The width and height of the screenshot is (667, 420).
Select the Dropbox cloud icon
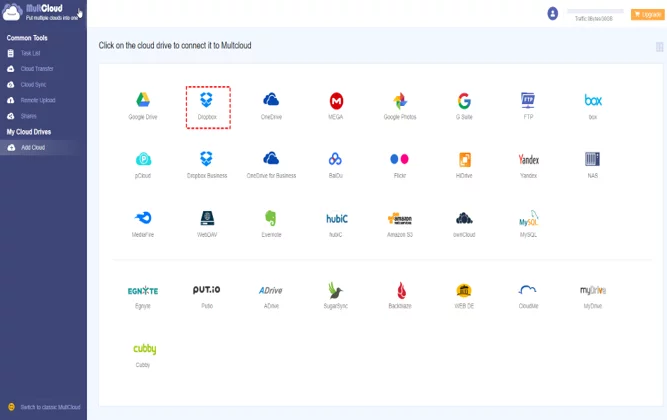pyautogui.click(x=206, y=100)
